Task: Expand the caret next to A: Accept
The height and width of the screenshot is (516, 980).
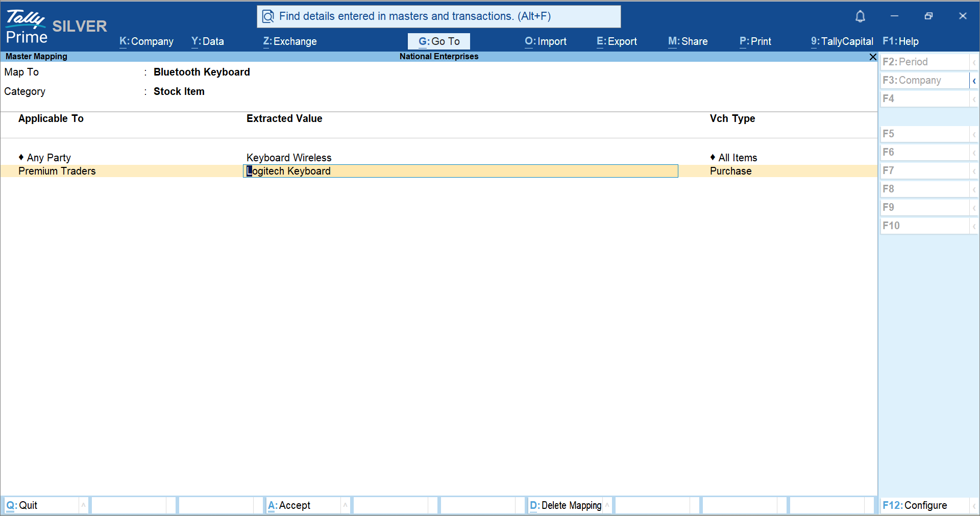Action: [x=345, y=505]
